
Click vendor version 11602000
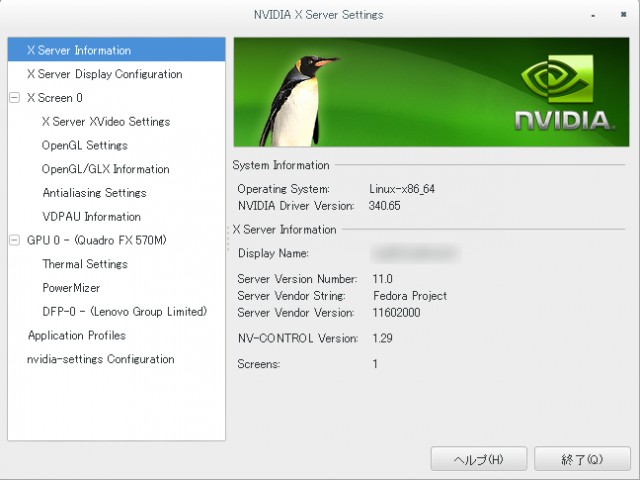coord(396,313)
